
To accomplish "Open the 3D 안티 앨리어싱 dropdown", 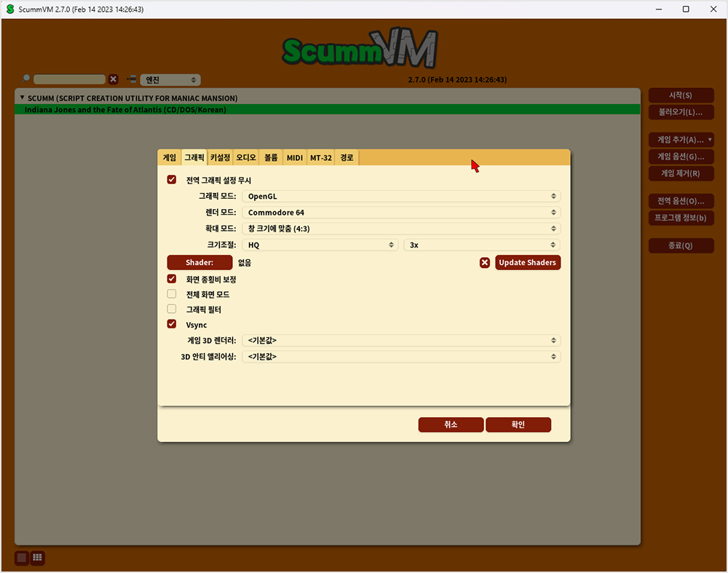I will click(x=402, y=357).
